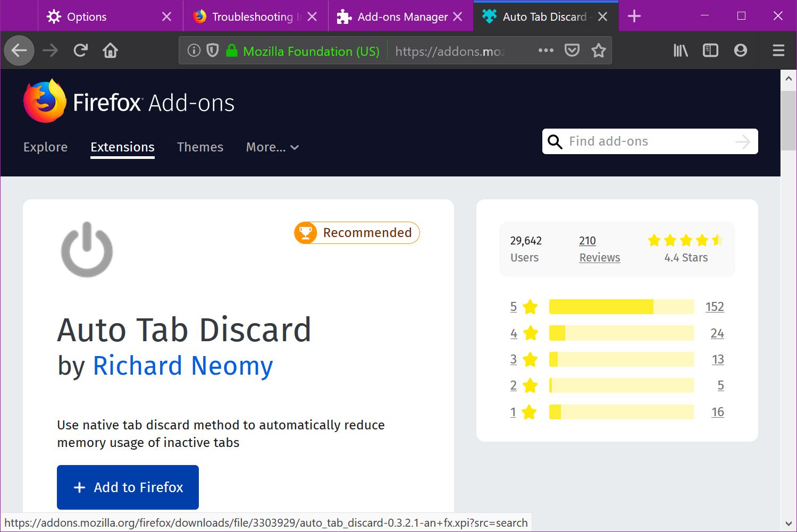Expand the More… dropdown menu

272,147
